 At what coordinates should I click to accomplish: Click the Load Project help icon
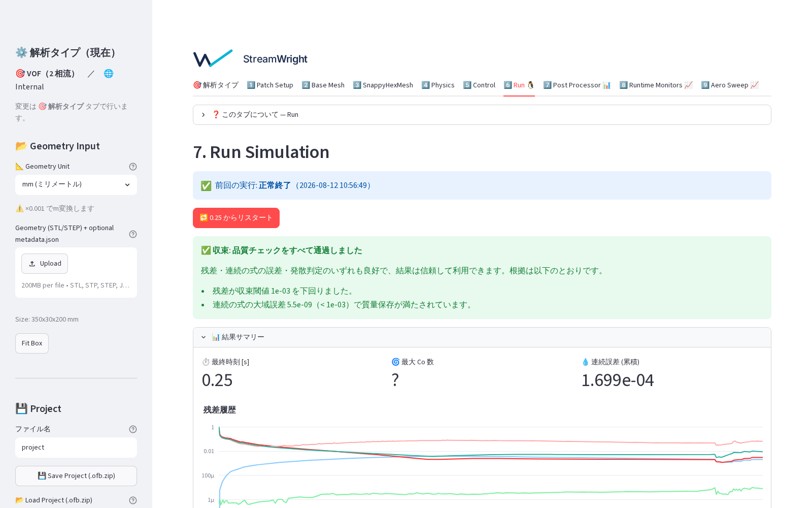click(x=133, y=500)
